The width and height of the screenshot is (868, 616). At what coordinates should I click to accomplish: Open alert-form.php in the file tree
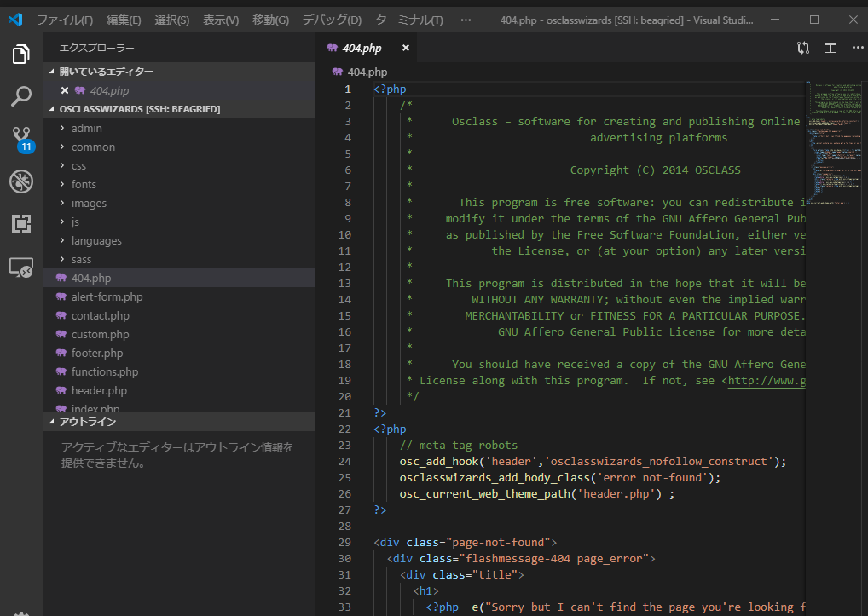pyautogui.click(x=179, y=297)
